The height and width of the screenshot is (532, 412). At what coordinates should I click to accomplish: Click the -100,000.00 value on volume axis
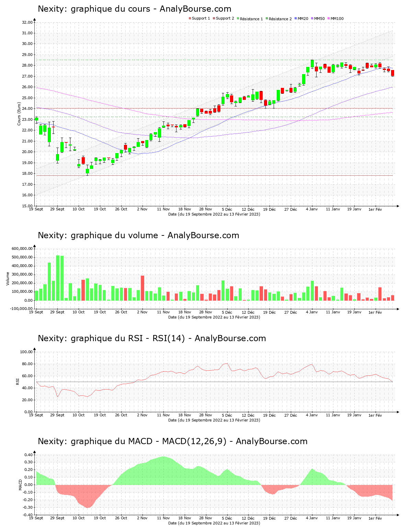coord(22,309)
